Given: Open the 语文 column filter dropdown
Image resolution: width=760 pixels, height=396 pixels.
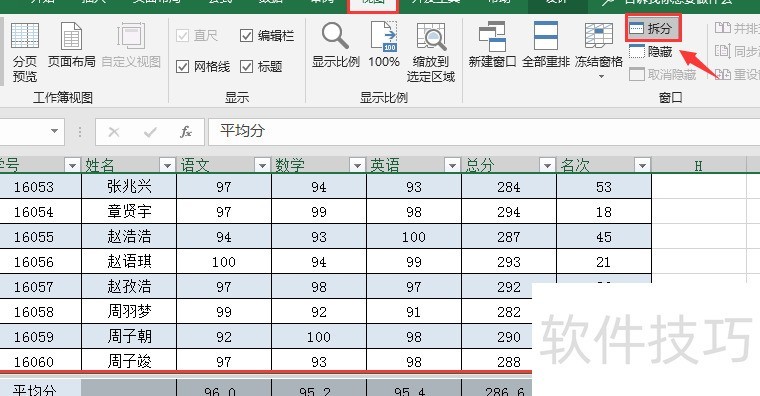Looking at the screenshot, I should click(262, 166).
